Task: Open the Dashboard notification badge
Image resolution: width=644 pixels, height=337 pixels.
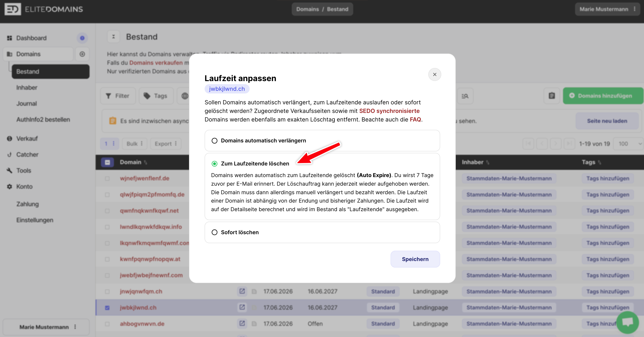Action: 82,38
